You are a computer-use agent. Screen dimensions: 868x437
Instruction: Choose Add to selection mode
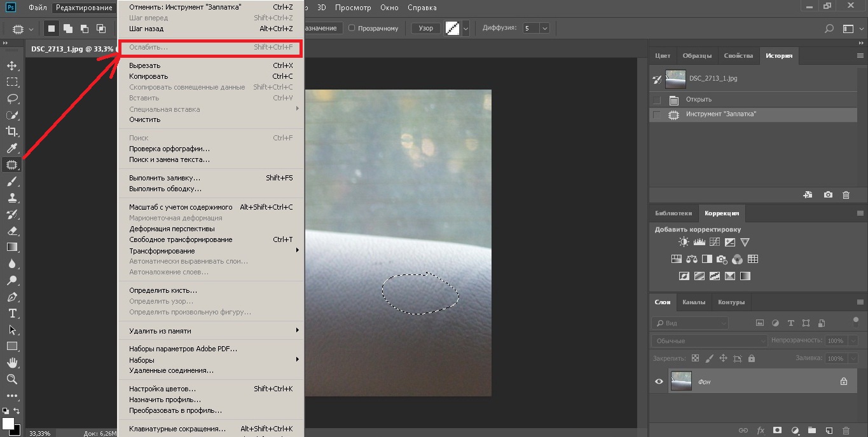67,29
